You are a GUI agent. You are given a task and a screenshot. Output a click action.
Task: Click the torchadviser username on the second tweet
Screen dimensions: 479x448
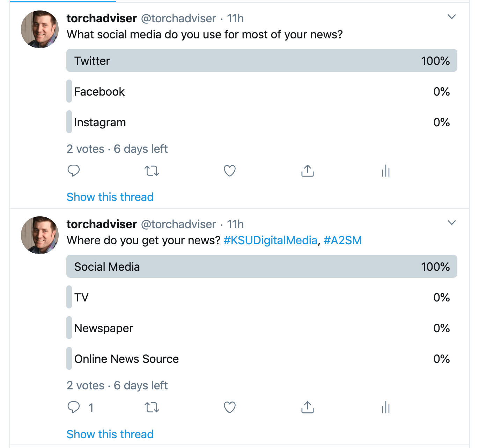(102, 224)
